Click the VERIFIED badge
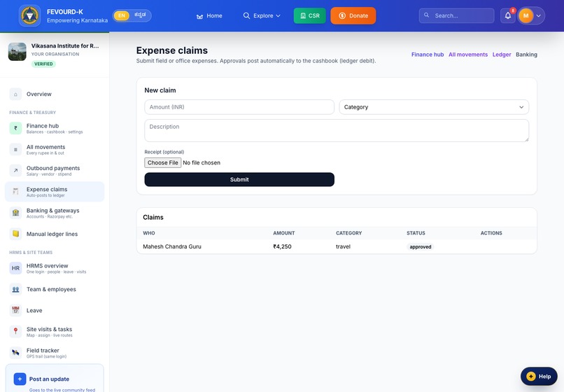The image size is (564, 392). pyautogui.click(x=43, y=64)
